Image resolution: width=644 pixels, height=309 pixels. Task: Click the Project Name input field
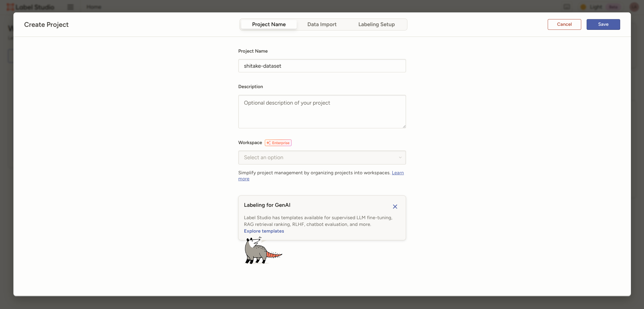point(322,66)
